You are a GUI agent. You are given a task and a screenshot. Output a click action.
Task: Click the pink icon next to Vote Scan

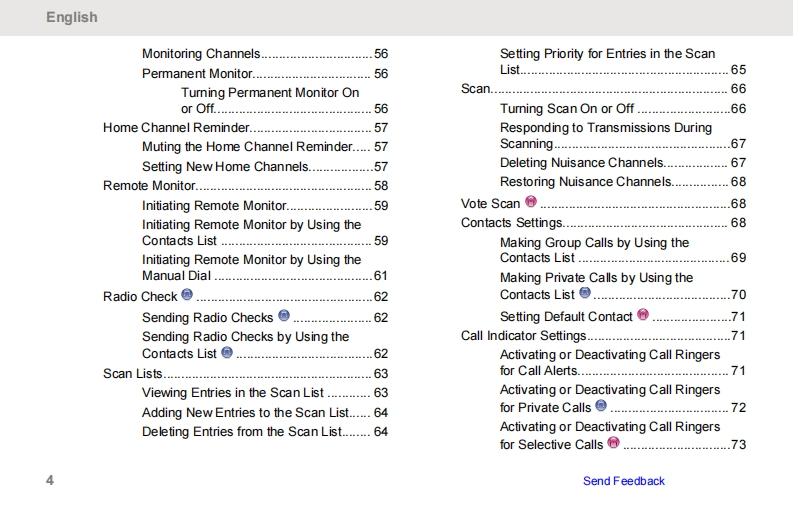pos(531,202)
